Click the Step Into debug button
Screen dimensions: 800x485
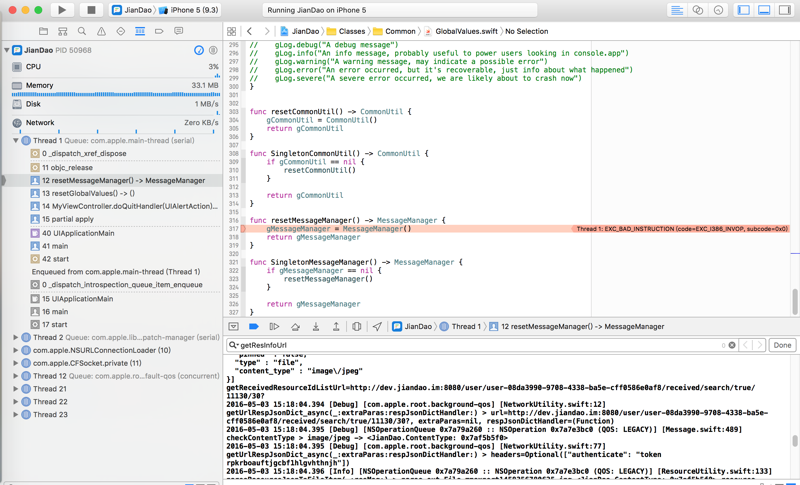click(x=316, y=326)
